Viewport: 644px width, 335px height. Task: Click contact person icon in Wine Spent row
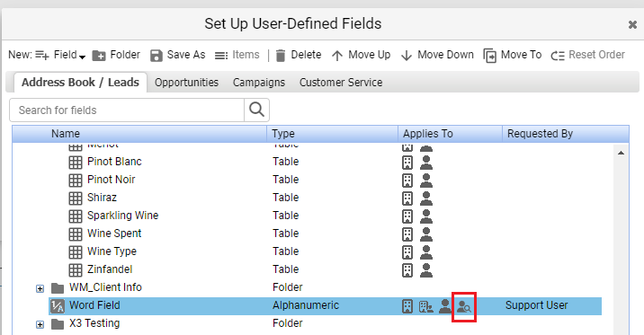pyautogui.click(x=426, y=234)
